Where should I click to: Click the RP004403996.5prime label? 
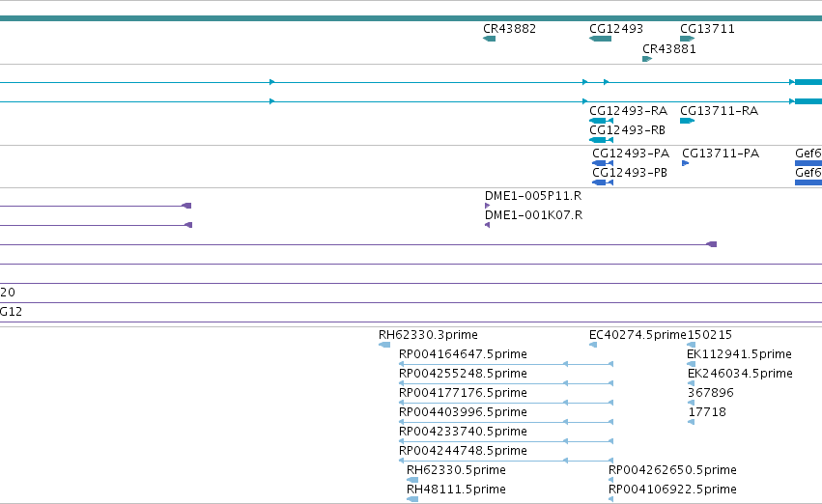[x=463, y=411]
